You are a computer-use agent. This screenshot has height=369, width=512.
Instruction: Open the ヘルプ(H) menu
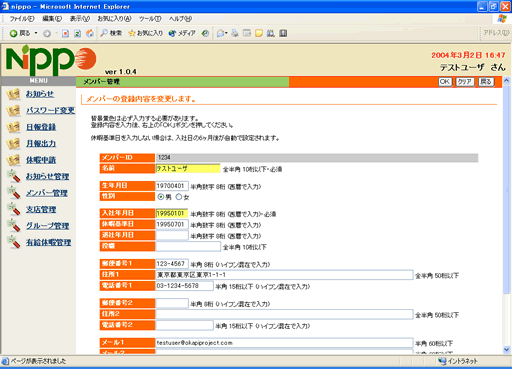[180, 19]
